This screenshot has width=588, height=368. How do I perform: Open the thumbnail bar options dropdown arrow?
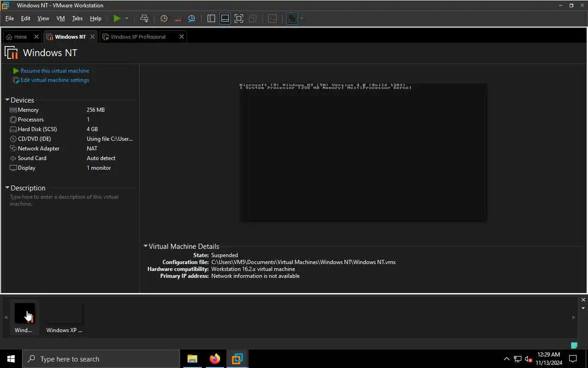point(583,308)
